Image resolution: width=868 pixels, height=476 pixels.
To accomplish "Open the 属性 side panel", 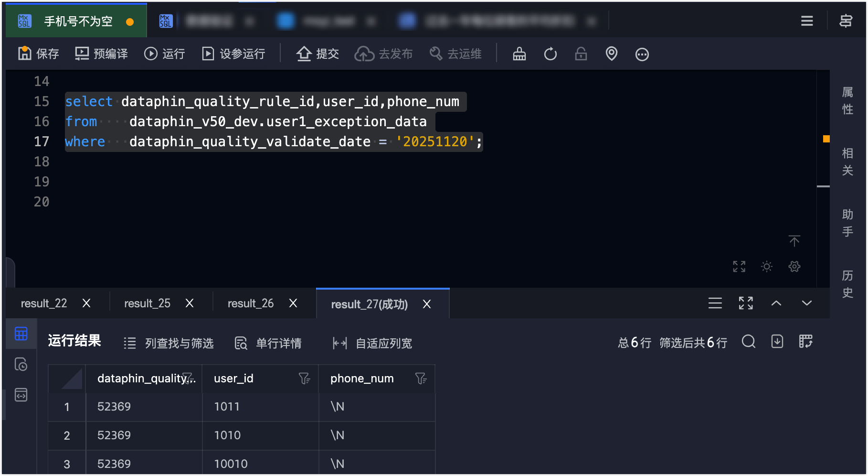I will (847, 100).
